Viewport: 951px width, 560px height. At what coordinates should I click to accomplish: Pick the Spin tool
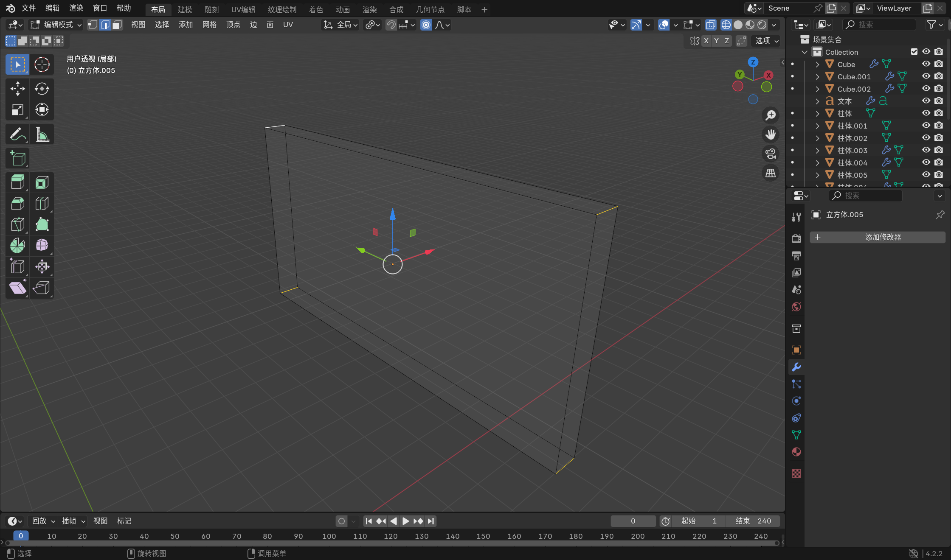click(17, 245)
